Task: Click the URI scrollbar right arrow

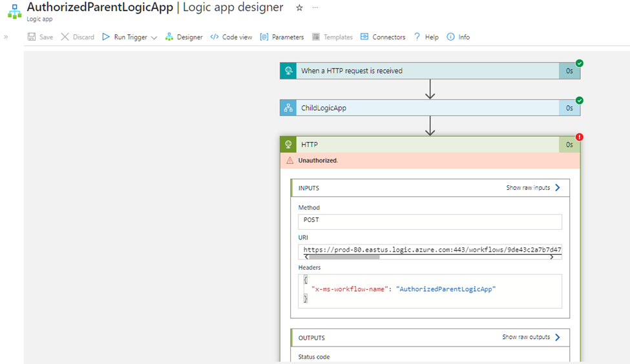Action: point(552,258)
